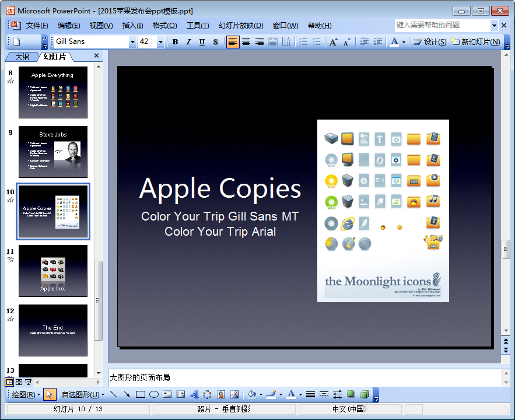Viewport: 515px width, 420px height.
Task: Open 自选图形(U) AutoShapes dropdown
Action: pos(83,394)
